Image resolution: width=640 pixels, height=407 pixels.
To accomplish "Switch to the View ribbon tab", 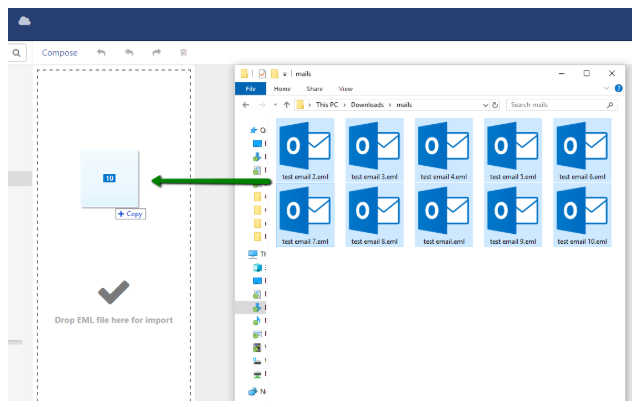I will click(x=345, y=88).
